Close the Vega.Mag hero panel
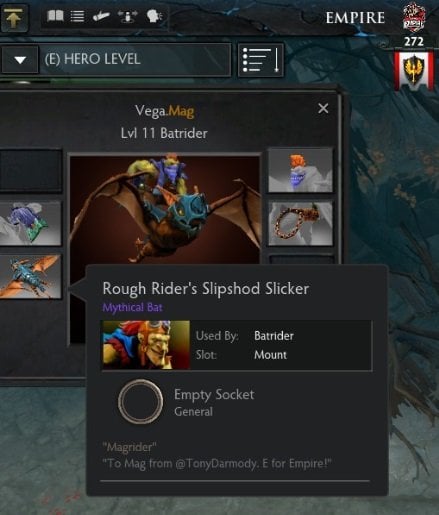The height and width of the screenshot is (515, 439). 323,108
